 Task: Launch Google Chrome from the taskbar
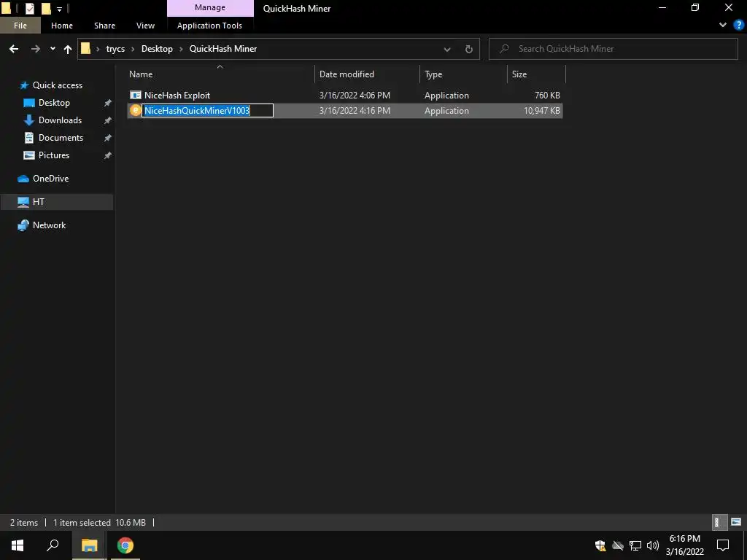125,545
